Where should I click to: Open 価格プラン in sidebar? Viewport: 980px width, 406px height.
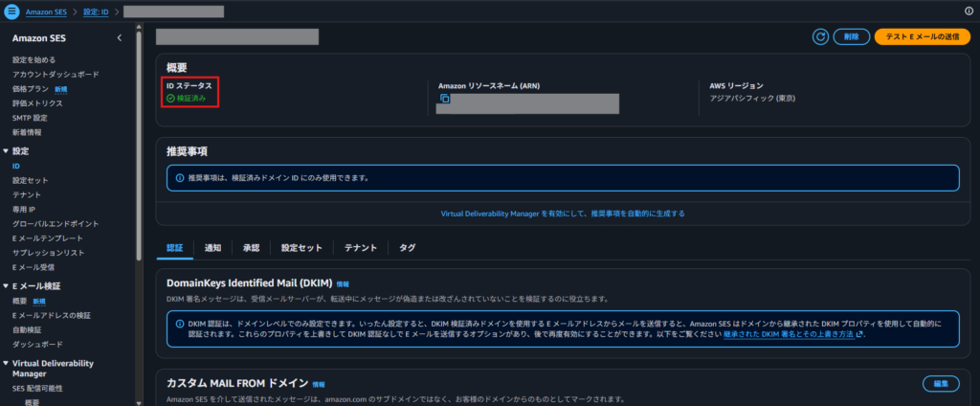tap(31, 89)
